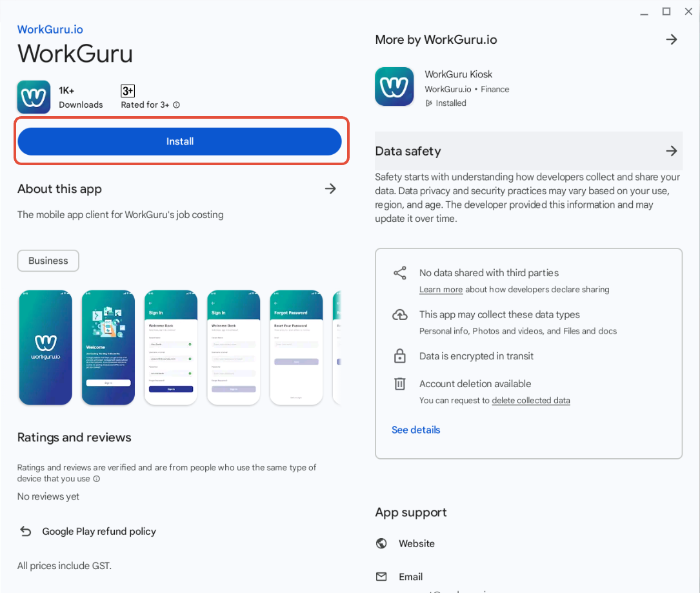Expand More by WorkGuru.io arrow
This screenshot has height=593, width=700.
pyautogui.click(x=672, y=40)
